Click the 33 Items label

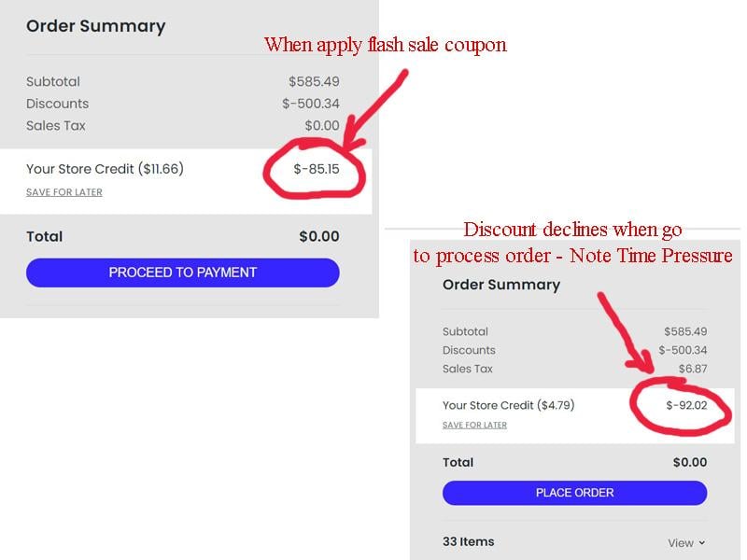tap(468, 541)
